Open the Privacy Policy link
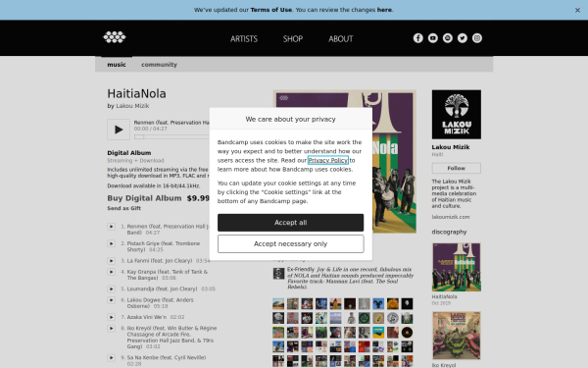 (327, 160)
